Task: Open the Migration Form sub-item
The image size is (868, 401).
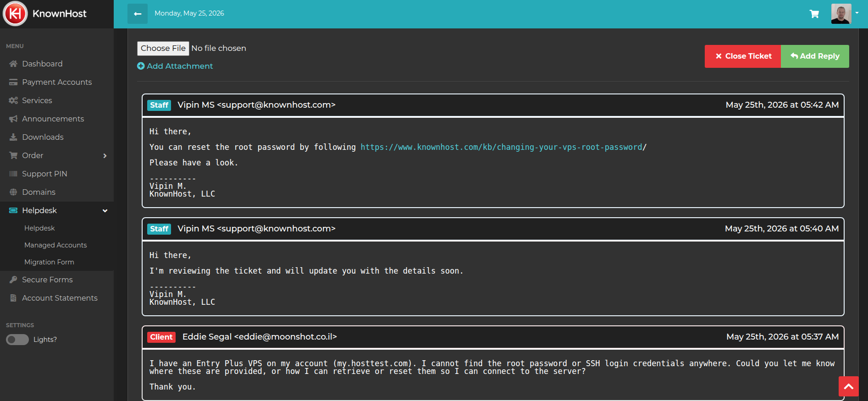Action: click(x=49, y=262)
